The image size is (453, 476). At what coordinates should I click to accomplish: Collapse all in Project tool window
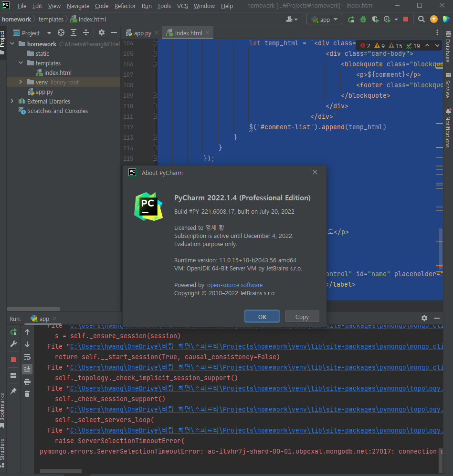86,33
